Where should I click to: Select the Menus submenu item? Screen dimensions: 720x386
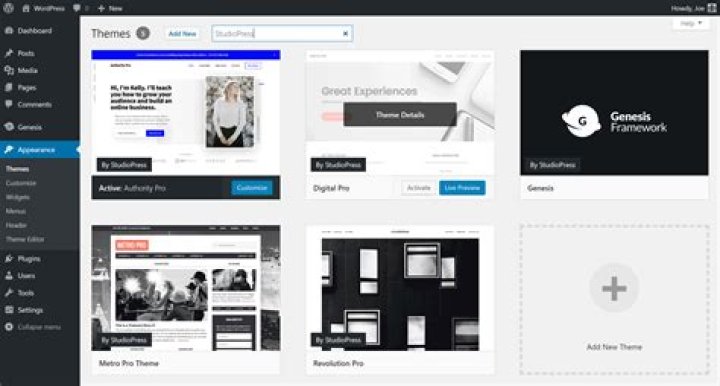(x=16, y=211)
